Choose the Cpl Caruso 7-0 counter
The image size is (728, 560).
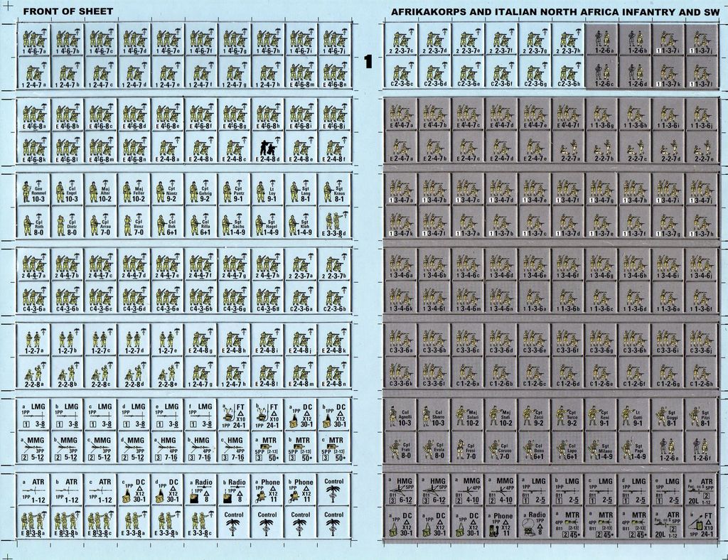[x=501, y=449]
